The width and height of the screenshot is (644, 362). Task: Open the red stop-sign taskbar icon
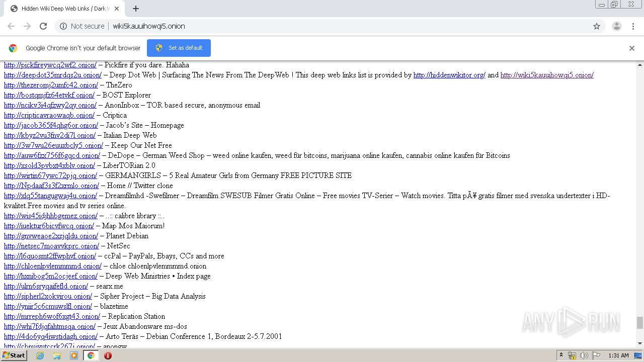click(x=108, y=355)
